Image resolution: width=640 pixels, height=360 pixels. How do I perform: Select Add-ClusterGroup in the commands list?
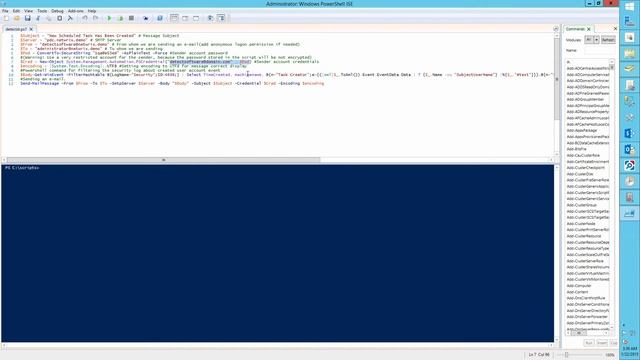click(x=582, y=205)
